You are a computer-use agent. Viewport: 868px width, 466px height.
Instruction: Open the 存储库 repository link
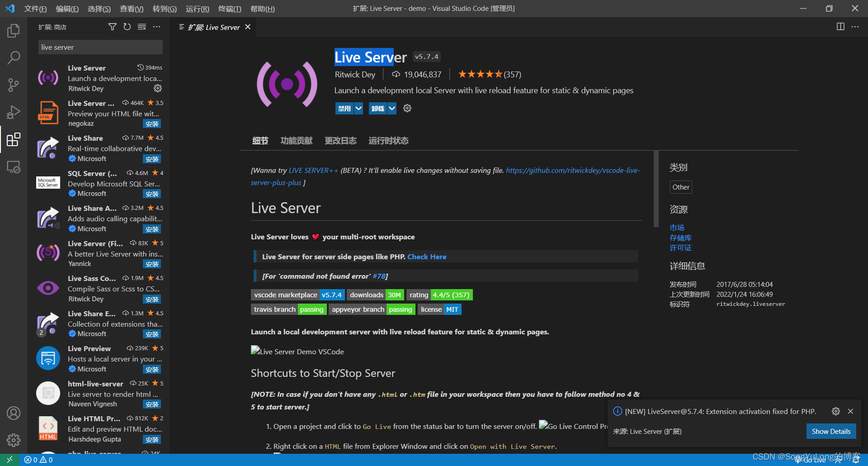(x=680, y=238)
